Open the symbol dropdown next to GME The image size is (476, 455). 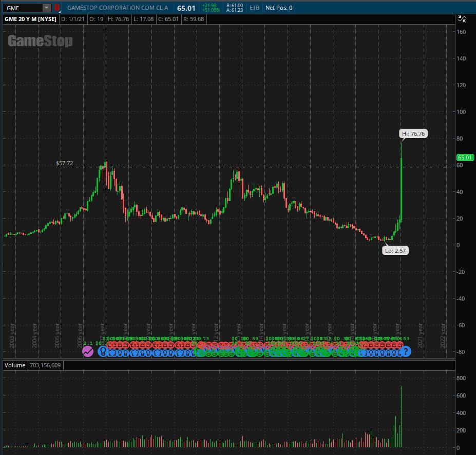[46, 8]
